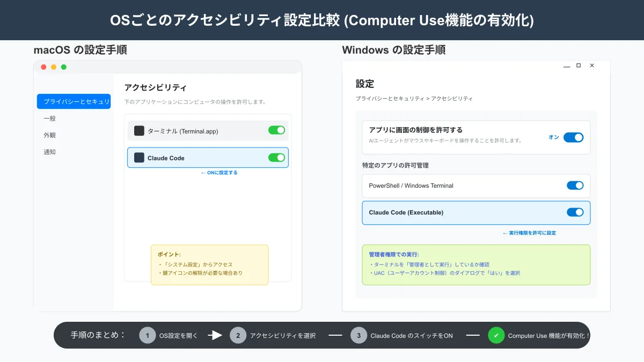This screenshot has width=644, height=362.
Task: Click 下のアプリケーションにコンピュータの操作を許可します description
Action: [x=195, y=102]
